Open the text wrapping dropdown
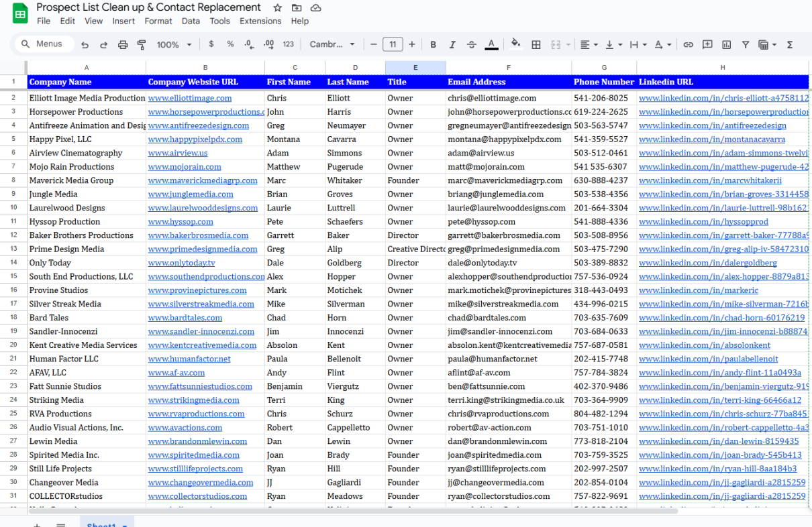Viewport: 812px width, 527px height. [638, 45]
